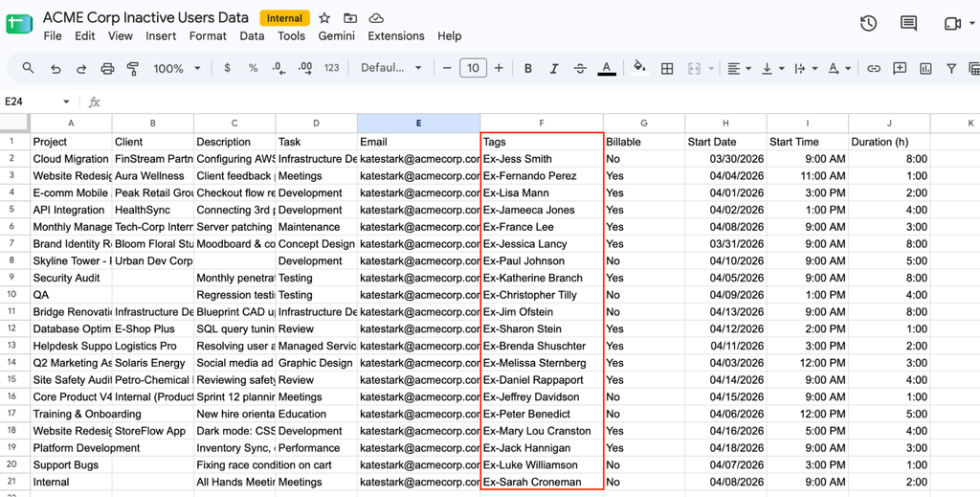Increase font size with plus button

(x=499, y=68)
